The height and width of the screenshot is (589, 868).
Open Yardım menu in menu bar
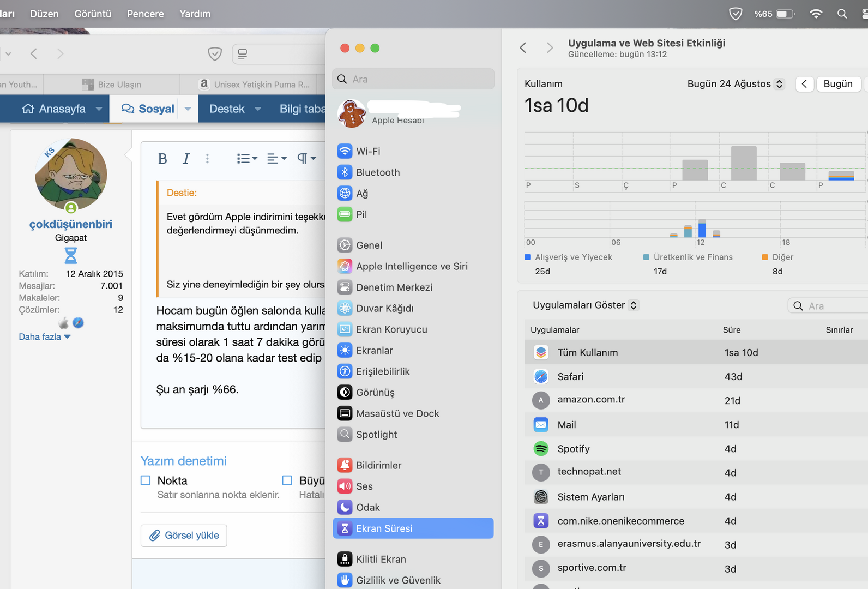coord(195,14)
